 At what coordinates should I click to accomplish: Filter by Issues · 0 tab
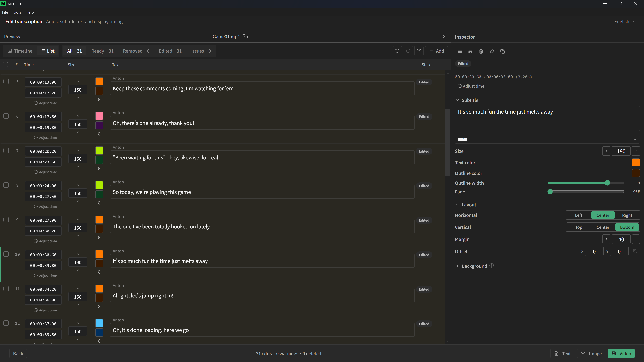tap(201, 51)
